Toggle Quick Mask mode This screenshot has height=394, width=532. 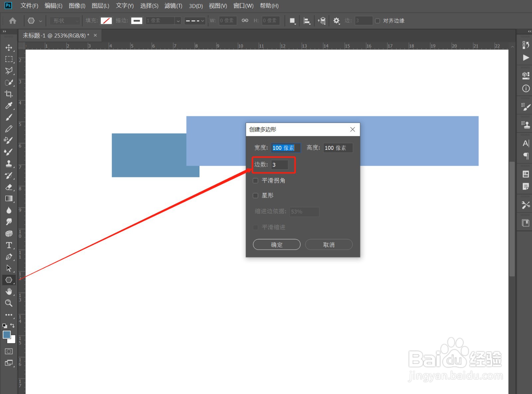[x=9, y=351]
